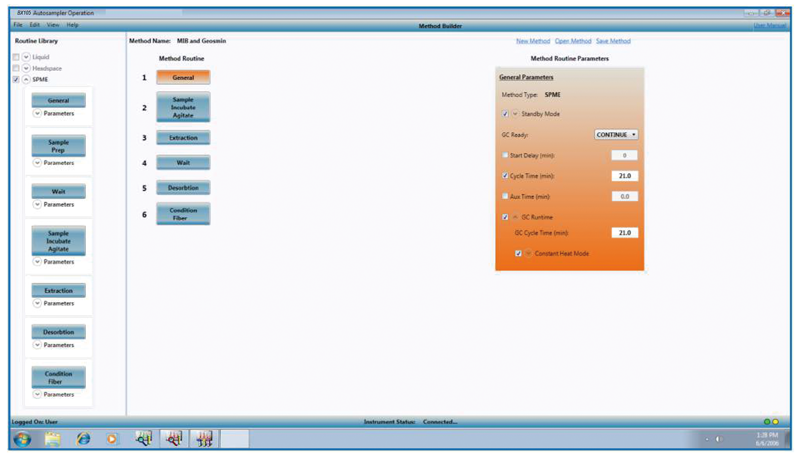Open the View menu
The width and height of the screenshot is (800, 456).
click(x=52, y=24)
